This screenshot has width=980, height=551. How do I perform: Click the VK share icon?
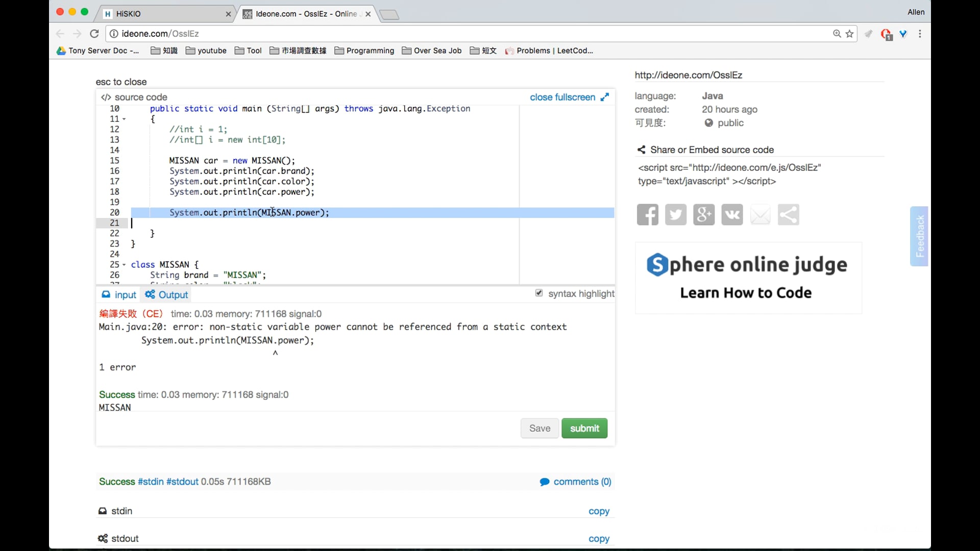[x=732, y=215]
